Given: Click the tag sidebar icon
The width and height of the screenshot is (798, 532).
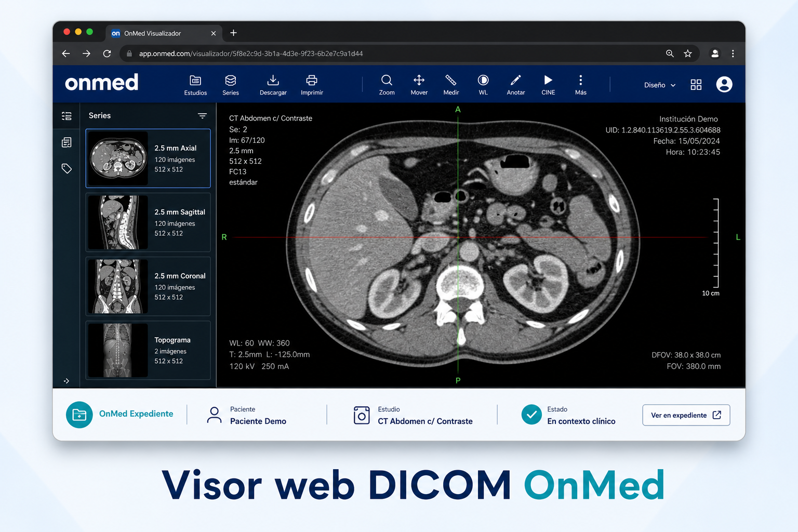Looking at the screenshot, I should [x=66, y=168].
